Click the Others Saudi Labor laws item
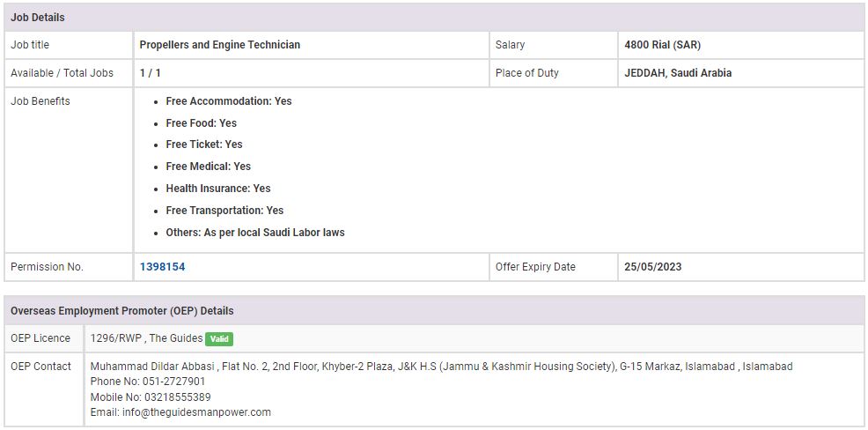868x430 pixels. (x=254, y=233)
